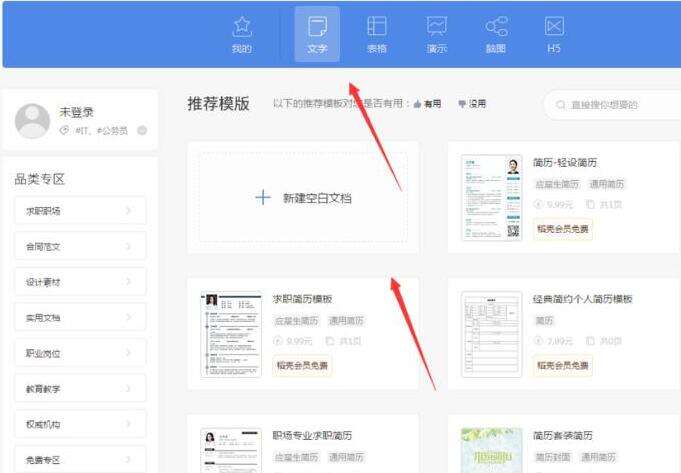Click the #IT、#公务员 interest tags
This screenshot has height=473, width=681.
click(x=102, y=131)
